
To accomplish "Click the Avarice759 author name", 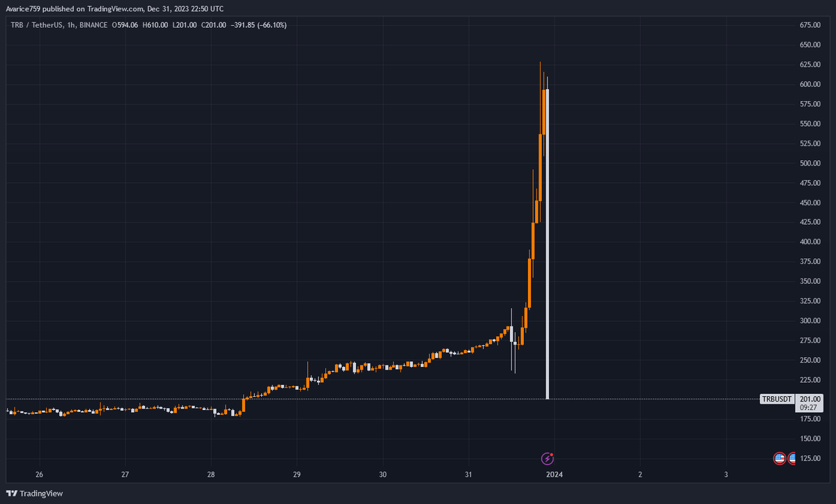I will point(23,9).
